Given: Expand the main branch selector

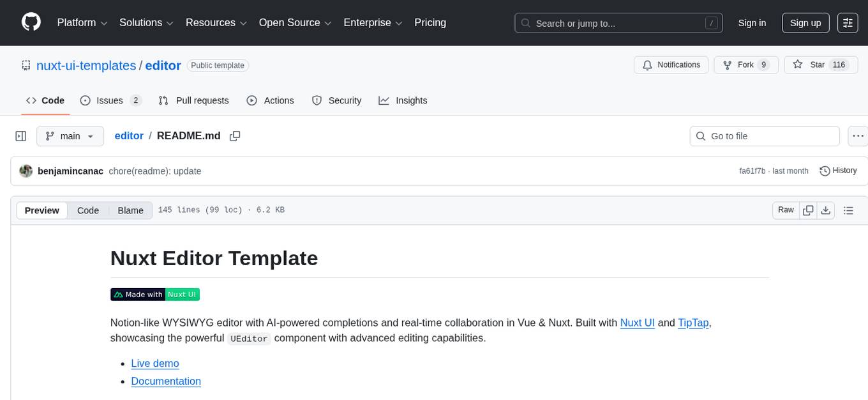Looking at the screenshot, I should 70,135.
